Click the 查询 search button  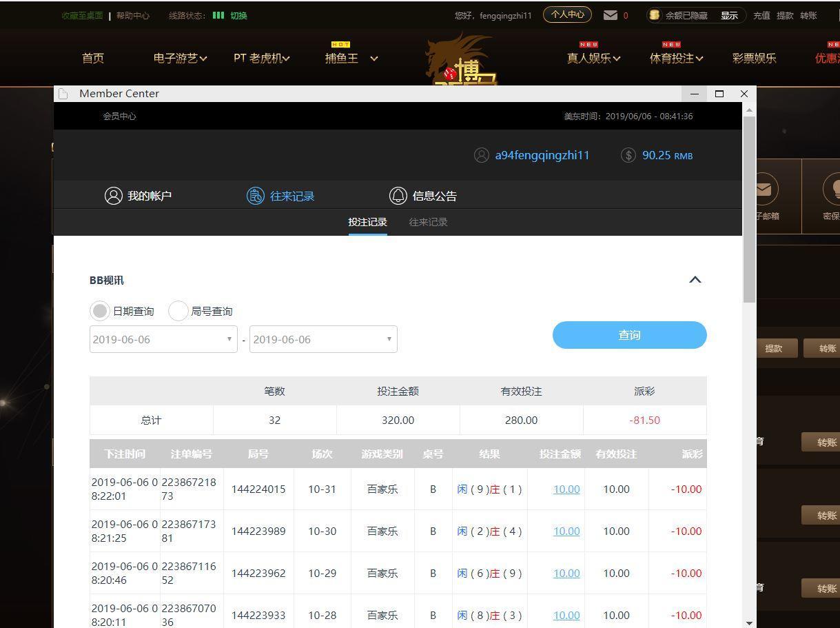(x=629, y=335)
